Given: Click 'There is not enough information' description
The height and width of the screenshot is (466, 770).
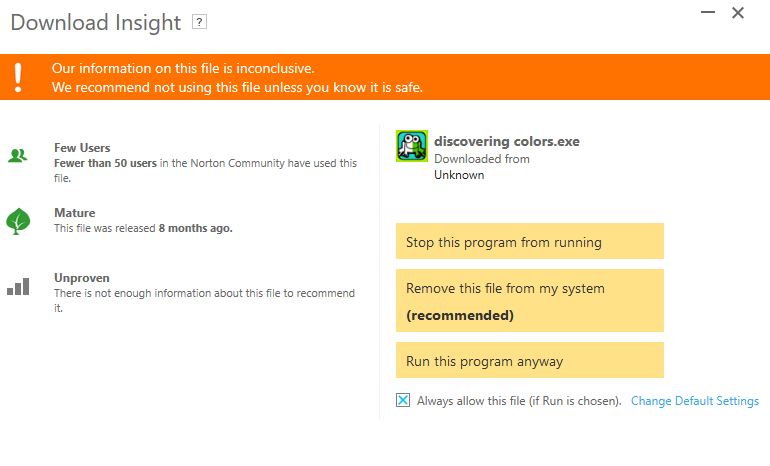Looking at the screenshot, I should (x=204, y=300).
